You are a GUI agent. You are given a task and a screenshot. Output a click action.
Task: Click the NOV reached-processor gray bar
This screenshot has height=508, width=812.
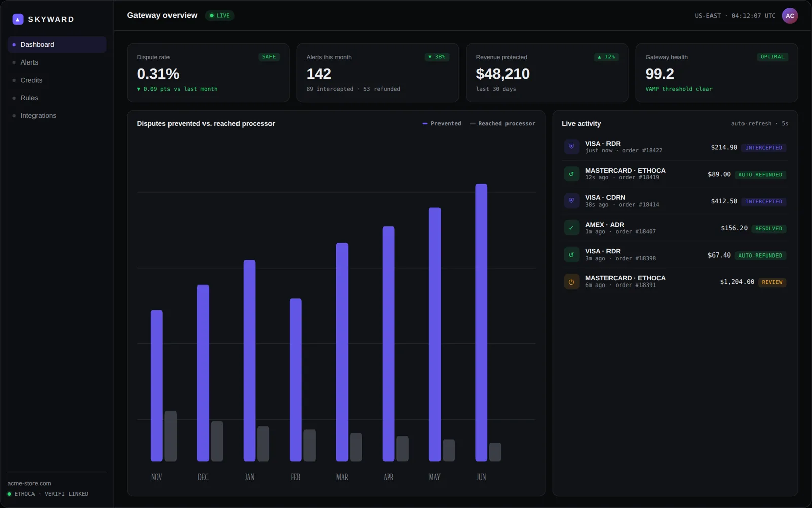[171, 436]
